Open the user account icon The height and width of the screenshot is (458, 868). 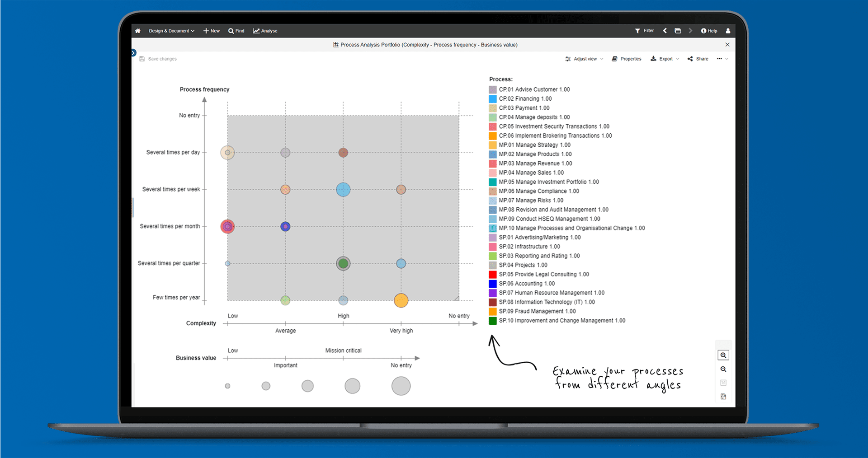[728, 31]
